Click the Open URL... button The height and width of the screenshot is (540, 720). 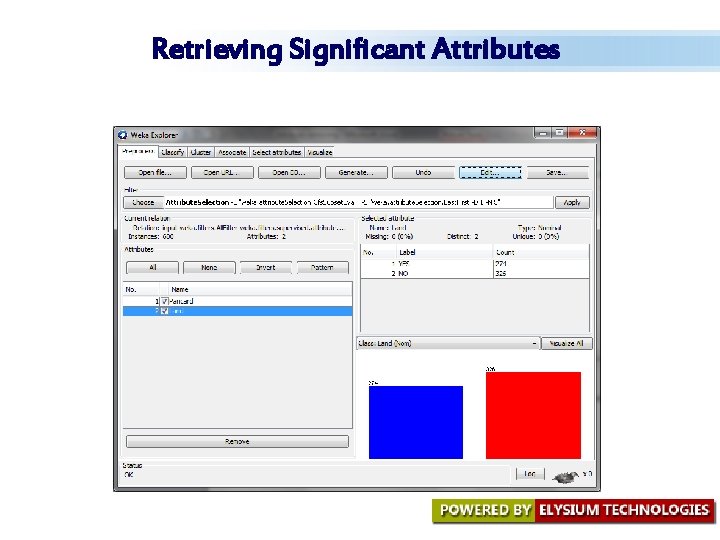point(222,173)
